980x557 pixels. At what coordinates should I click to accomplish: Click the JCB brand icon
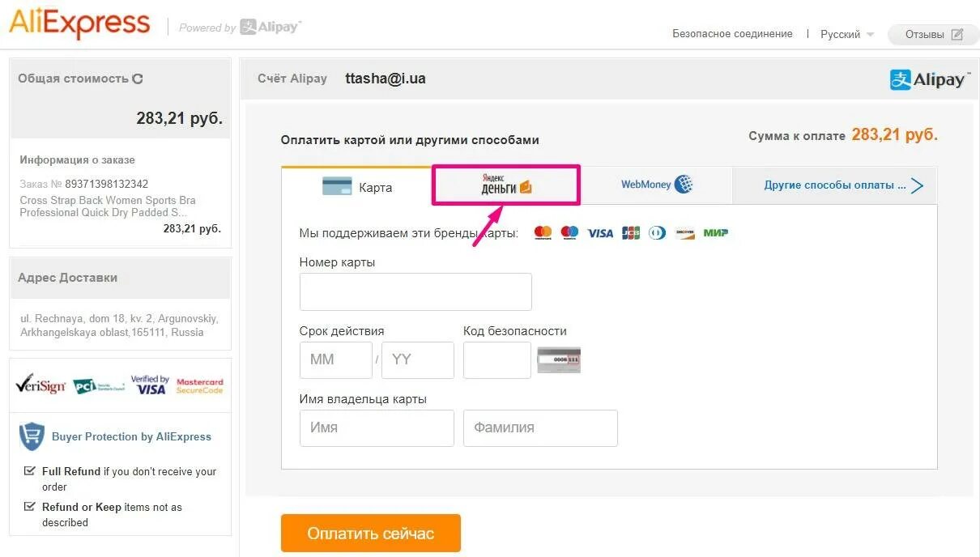coord(631,233)
